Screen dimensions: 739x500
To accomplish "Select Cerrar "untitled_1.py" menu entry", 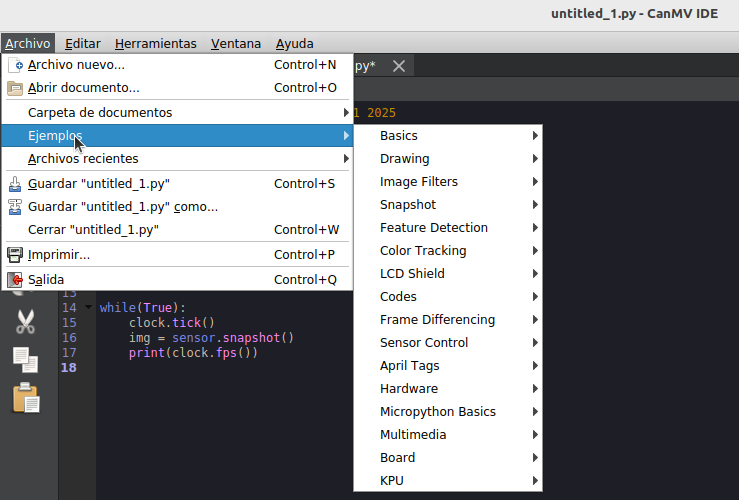I will (177, 230).
